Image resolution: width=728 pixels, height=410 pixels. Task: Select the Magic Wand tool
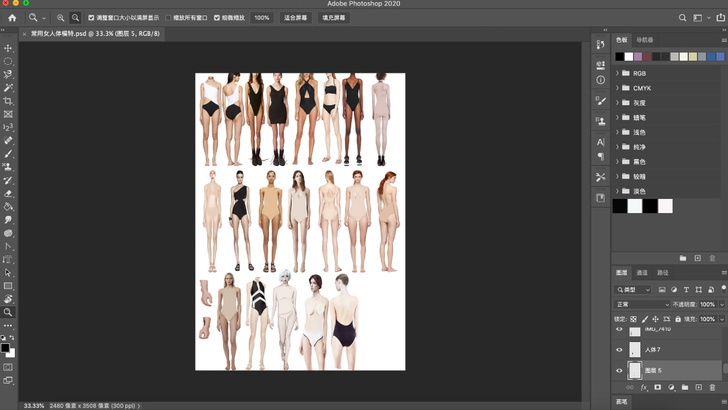(8, 88)
